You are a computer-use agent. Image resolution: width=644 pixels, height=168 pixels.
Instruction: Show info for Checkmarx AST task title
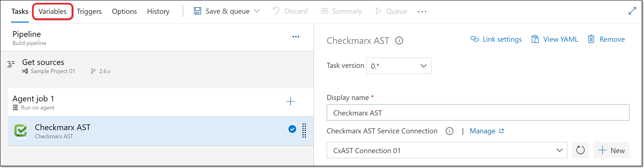pos(399,41)
